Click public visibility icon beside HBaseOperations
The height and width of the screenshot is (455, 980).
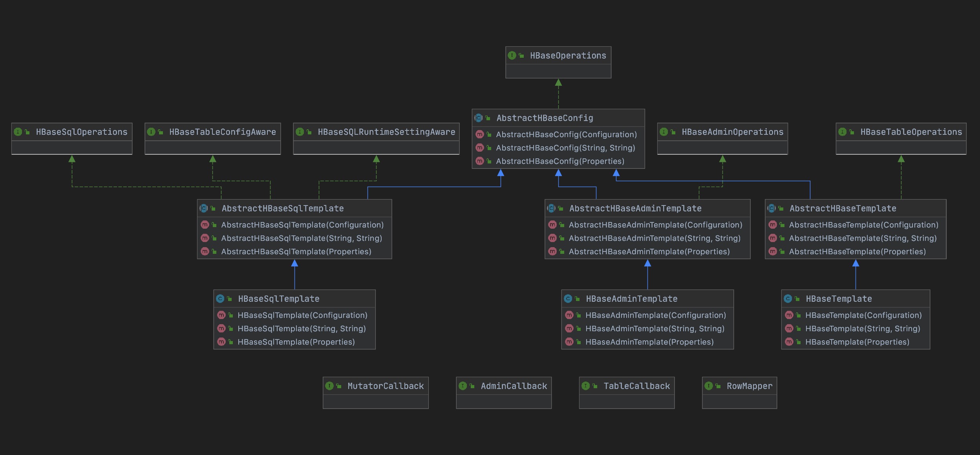(521, 55)
